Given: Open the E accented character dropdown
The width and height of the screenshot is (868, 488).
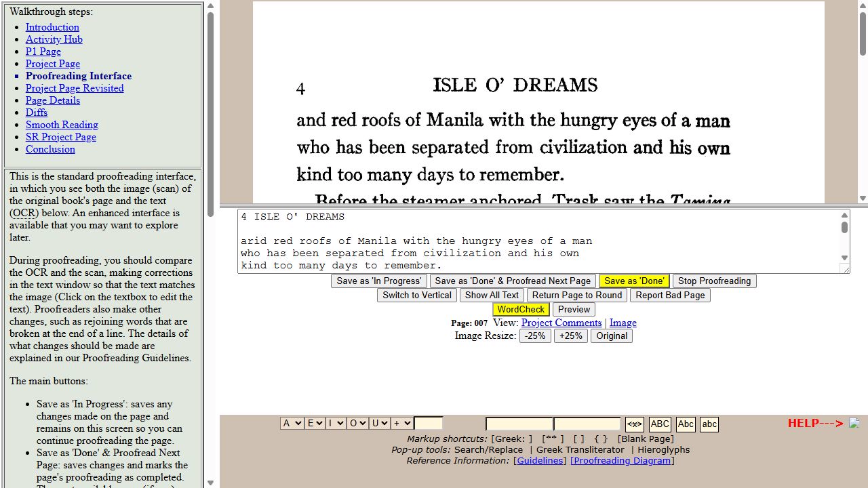Looking at the screenshot, I should (x=315, y=424).
